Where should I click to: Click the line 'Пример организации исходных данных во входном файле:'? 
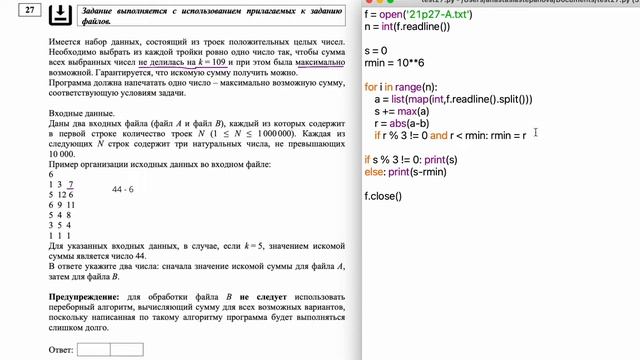[160, 164]
